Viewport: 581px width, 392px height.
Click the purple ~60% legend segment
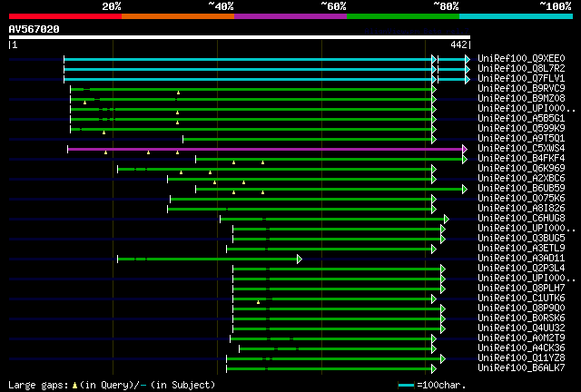(x=290, y=16)
